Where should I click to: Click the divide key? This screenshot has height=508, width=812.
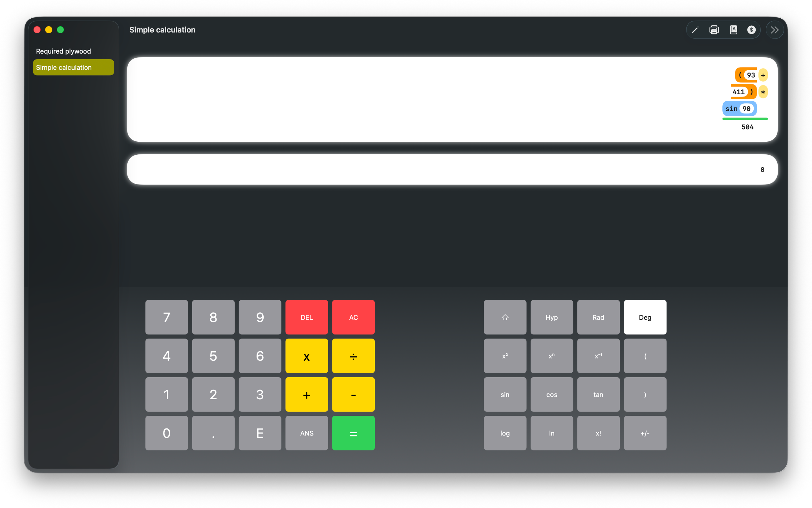tap(353, 356)
